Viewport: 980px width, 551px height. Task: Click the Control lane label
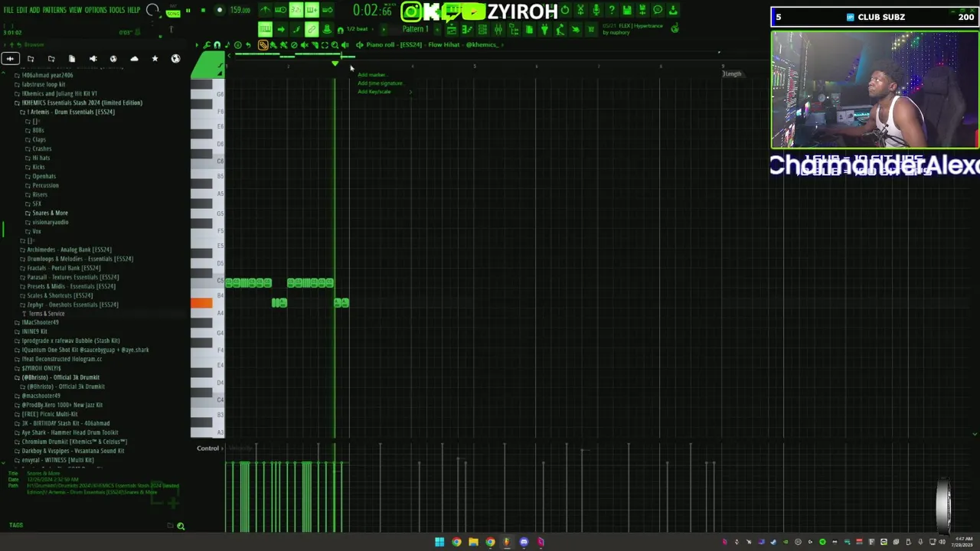pyautogui.click(x=207, y=448)
